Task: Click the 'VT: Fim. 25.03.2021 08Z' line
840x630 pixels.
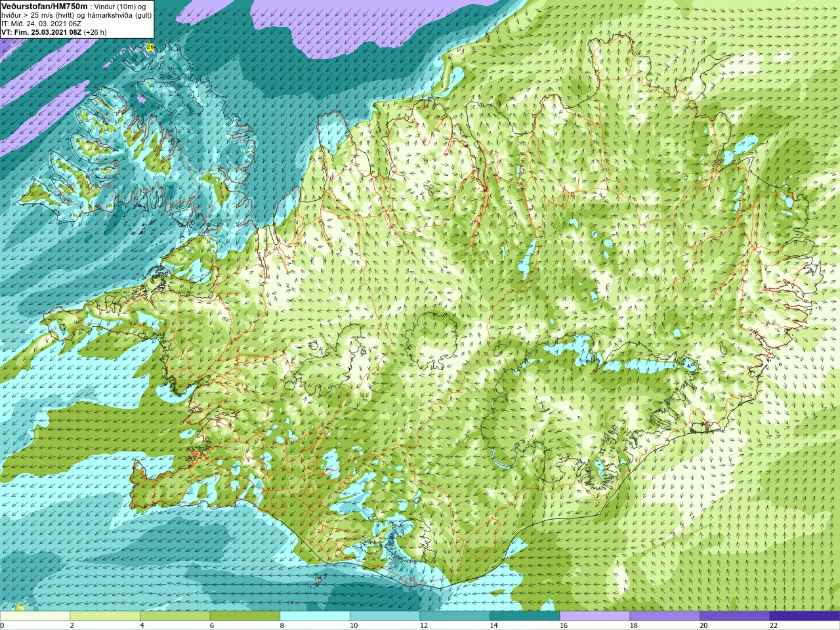Action: [41, 32]
